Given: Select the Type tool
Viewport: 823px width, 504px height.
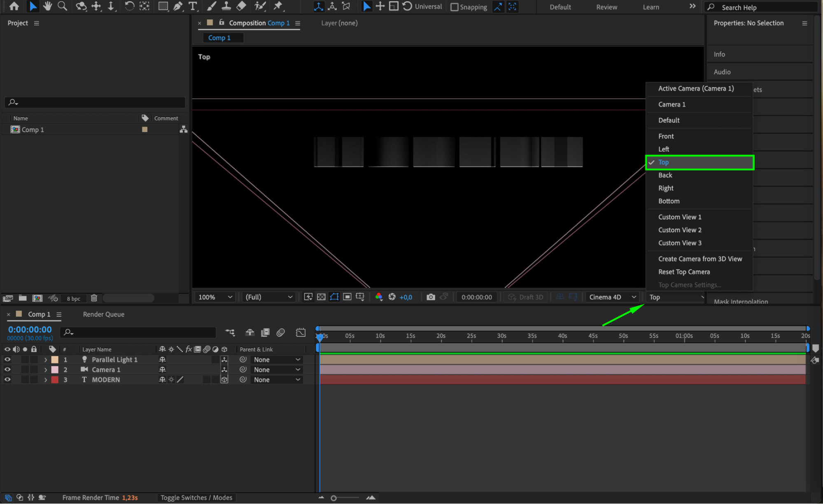Looking at the screenshot, I should (193, 6).
